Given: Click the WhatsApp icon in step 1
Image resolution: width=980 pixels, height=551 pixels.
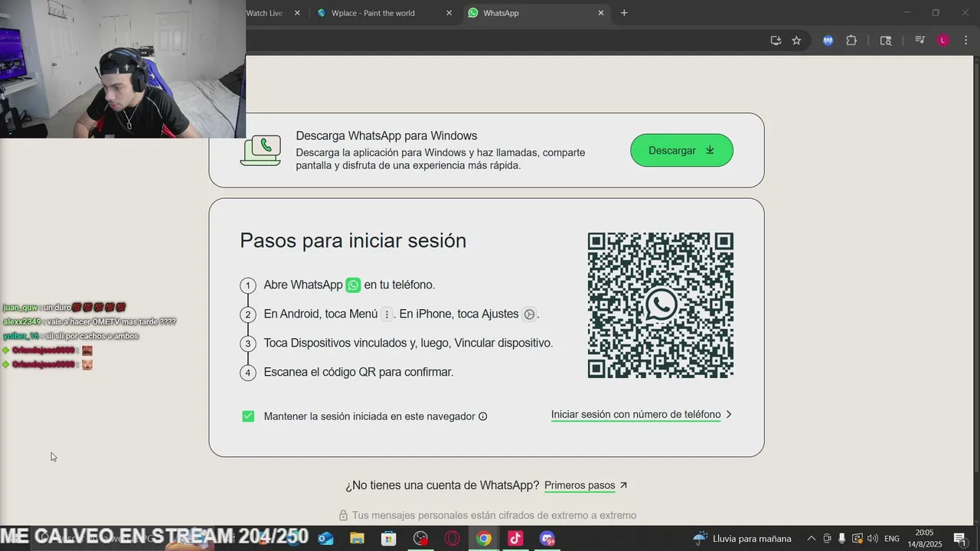Looking at the screenshot, I should pos(353,285).
